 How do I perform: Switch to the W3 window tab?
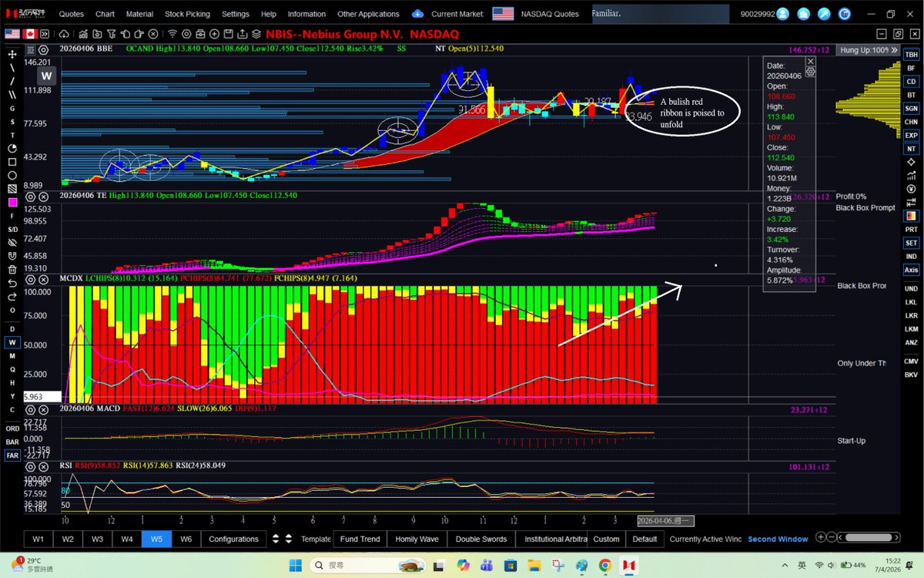tap(97, 539)
